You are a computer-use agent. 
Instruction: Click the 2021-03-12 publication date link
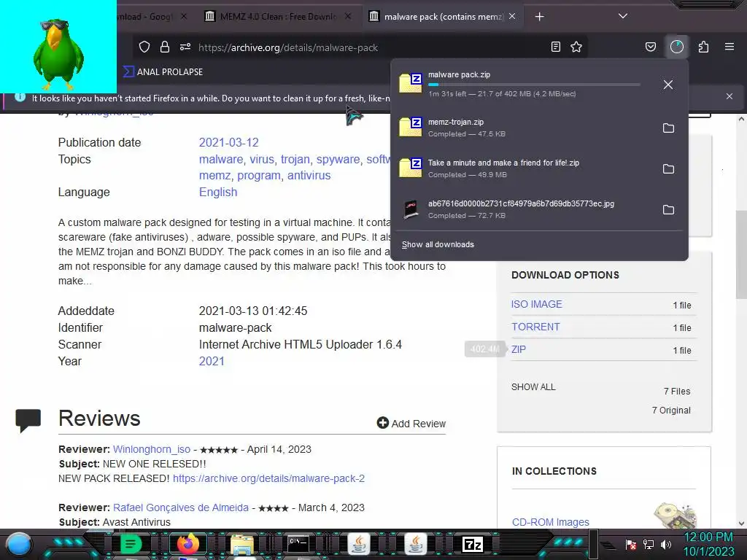click(228, 142)
